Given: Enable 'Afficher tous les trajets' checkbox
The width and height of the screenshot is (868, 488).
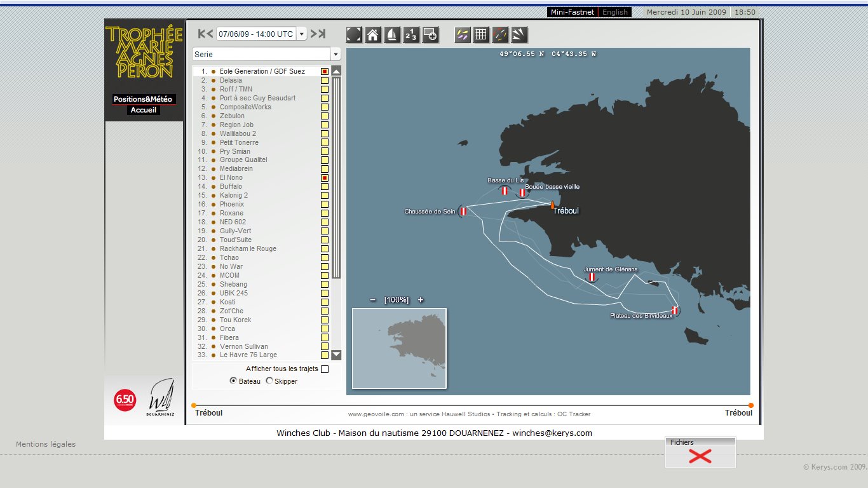Looking at the screenshot, I should pos(325,369).
